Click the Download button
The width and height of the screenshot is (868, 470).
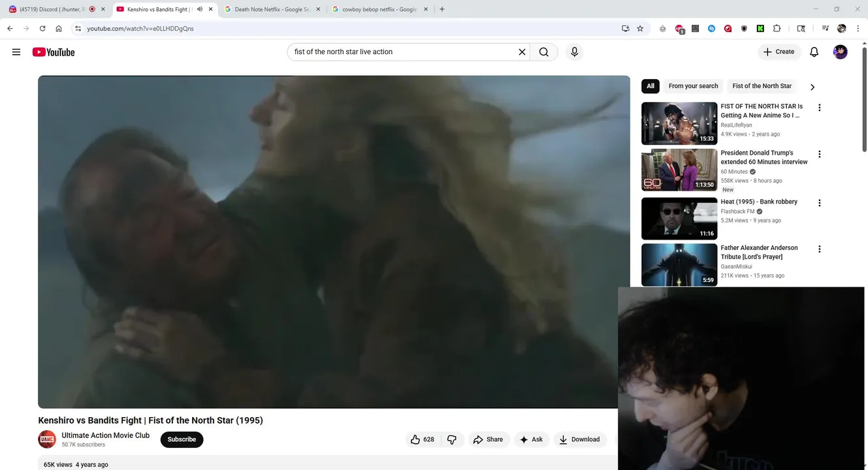(579, 439)
